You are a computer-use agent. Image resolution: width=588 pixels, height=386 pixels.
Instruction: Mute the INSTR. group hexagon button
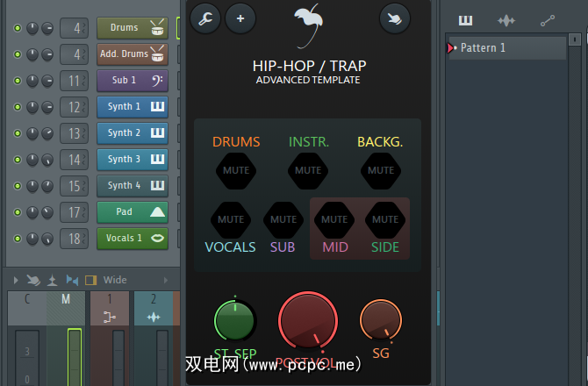[x=308, y=170]
